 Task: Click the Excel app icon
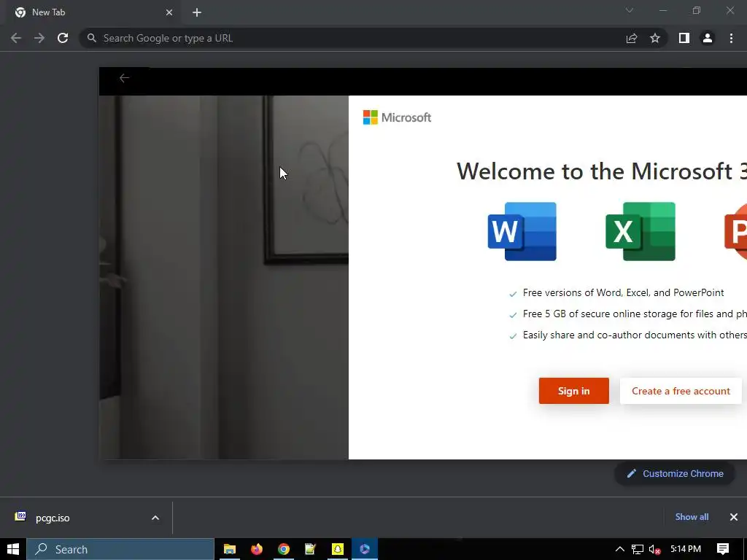point(640,231)
